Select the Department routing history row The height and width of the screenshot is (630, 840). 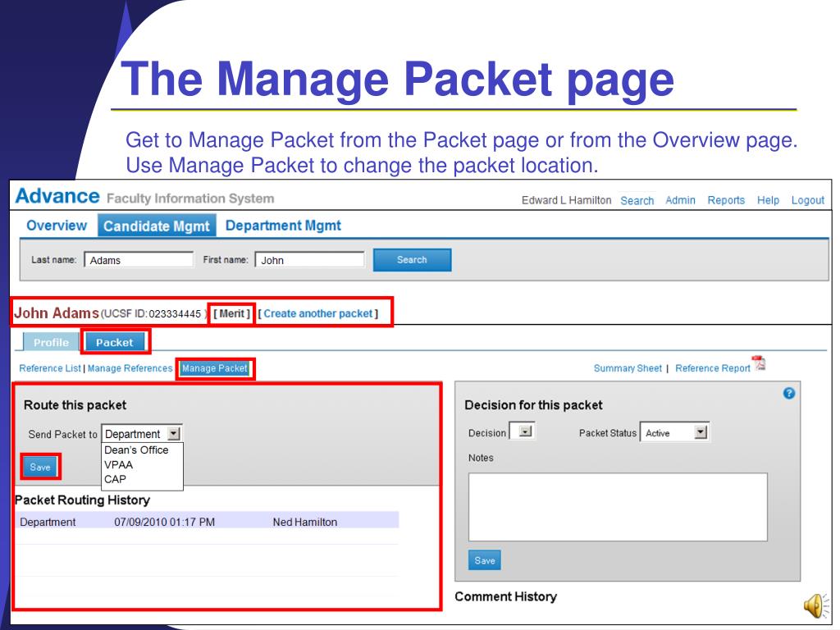tap(207, 521)
